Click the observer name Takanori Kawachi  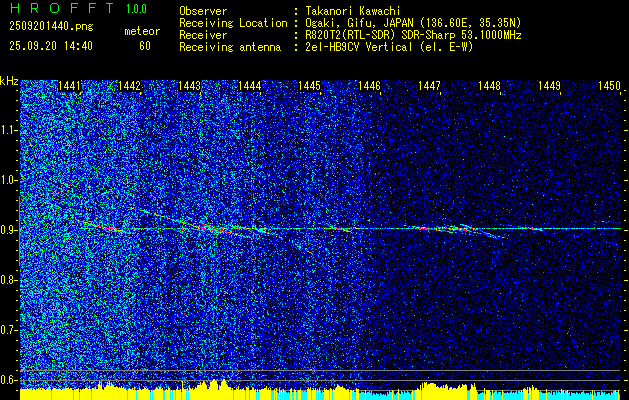click(x=353, y=11)
